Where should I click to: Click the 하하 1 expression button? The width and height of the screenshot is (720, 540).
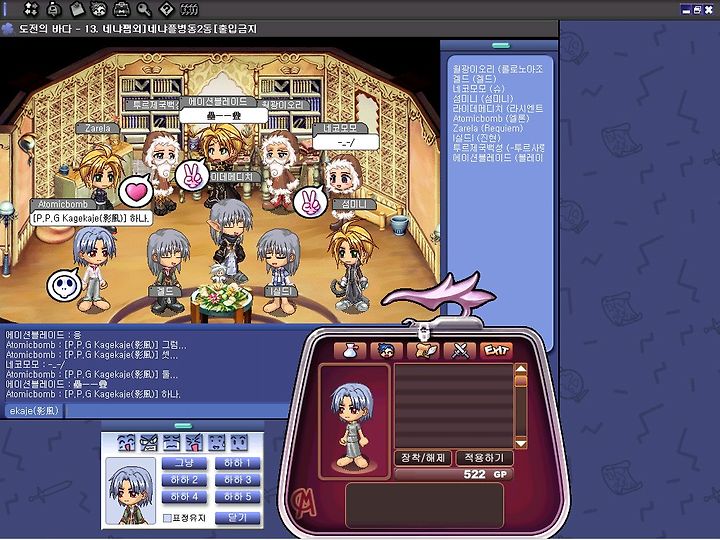[237, 463]
